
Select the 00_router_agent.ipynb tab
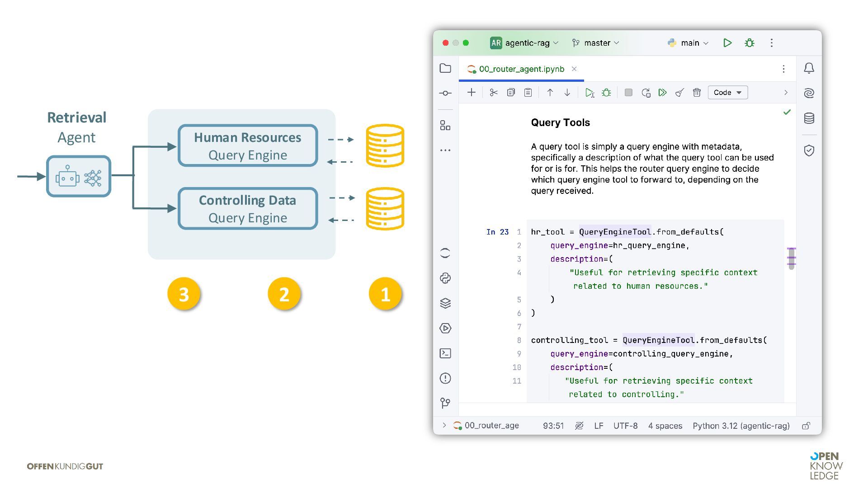(521, 69)
